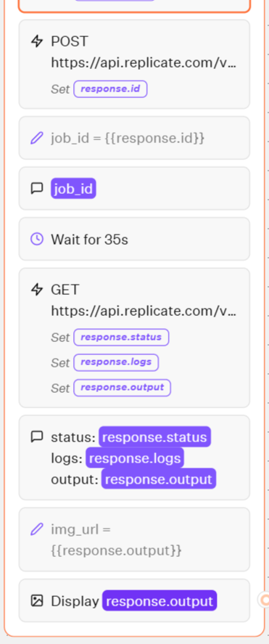Select the response.output Set variable tag

123,387
